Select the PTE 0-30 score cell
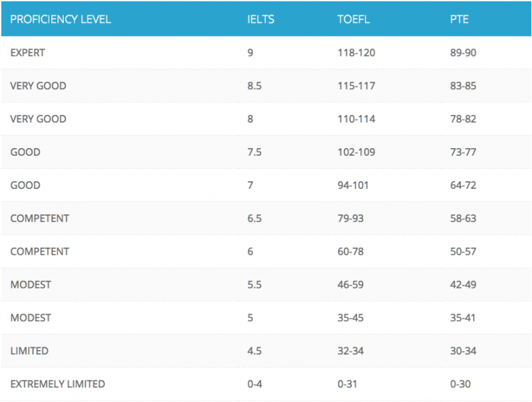532x402 pixels. coord(461,384)
